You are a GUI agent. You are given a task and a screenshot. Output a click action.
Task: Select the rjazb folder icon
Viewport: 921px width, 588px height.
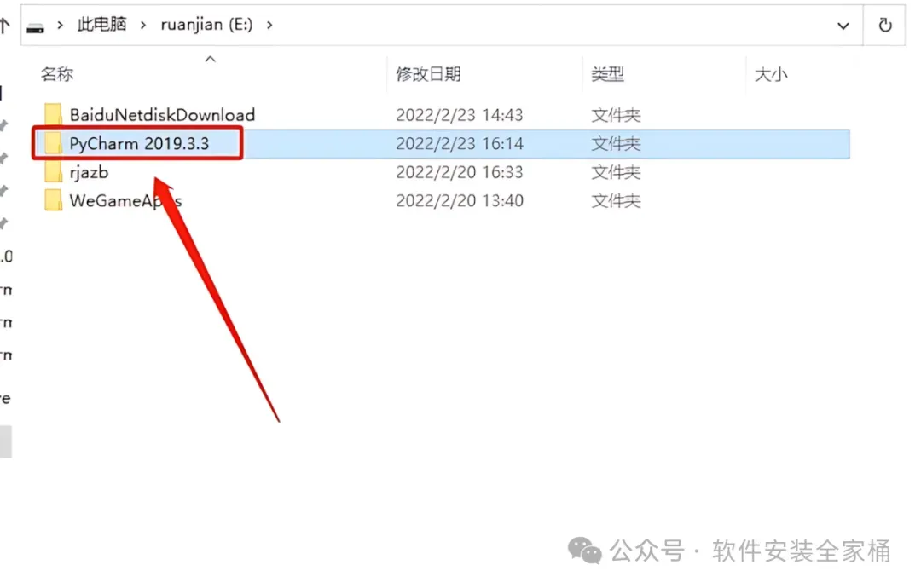coord(54,172)
